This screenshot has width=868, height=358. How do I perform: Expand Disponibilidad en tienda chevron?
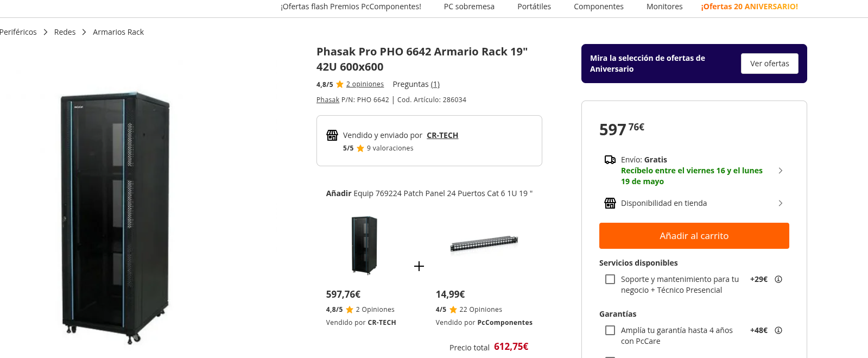coord(781,203)
